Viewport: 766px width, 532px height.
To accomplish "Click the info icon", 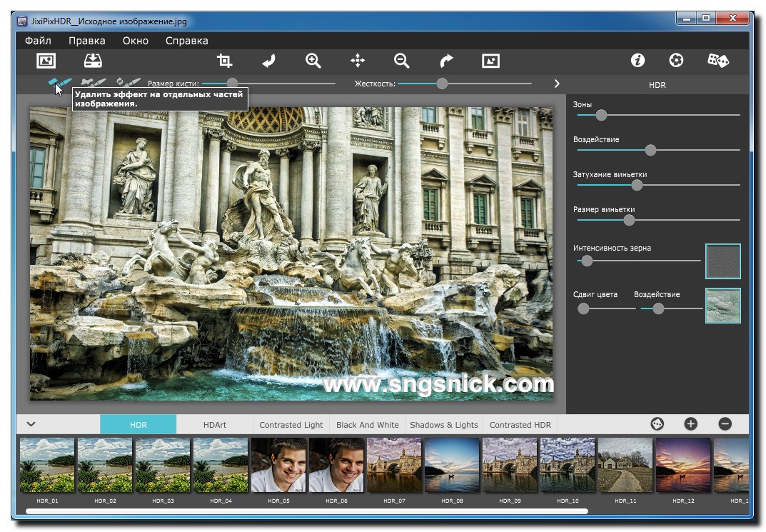I will tap(638, 61).
